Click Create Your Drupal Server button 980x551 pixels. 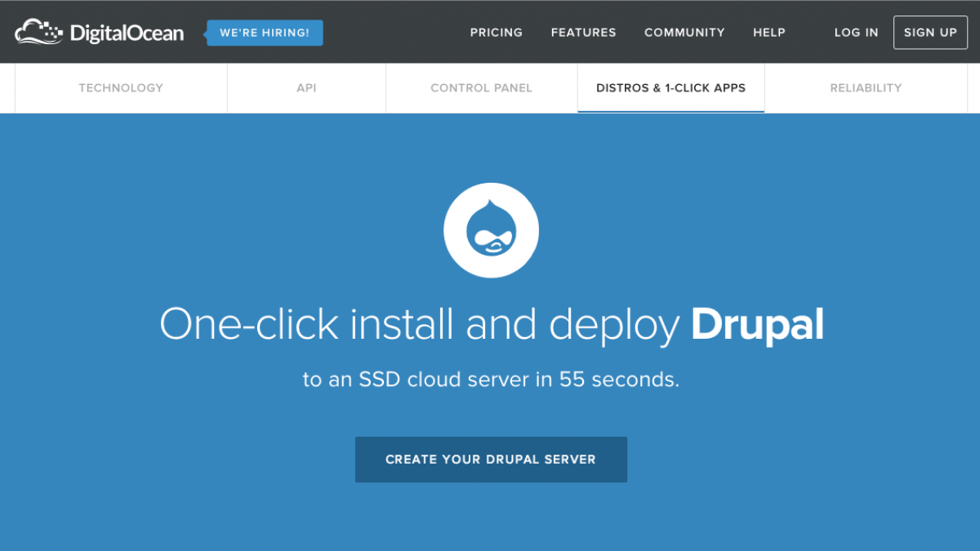tap(491, 460)
